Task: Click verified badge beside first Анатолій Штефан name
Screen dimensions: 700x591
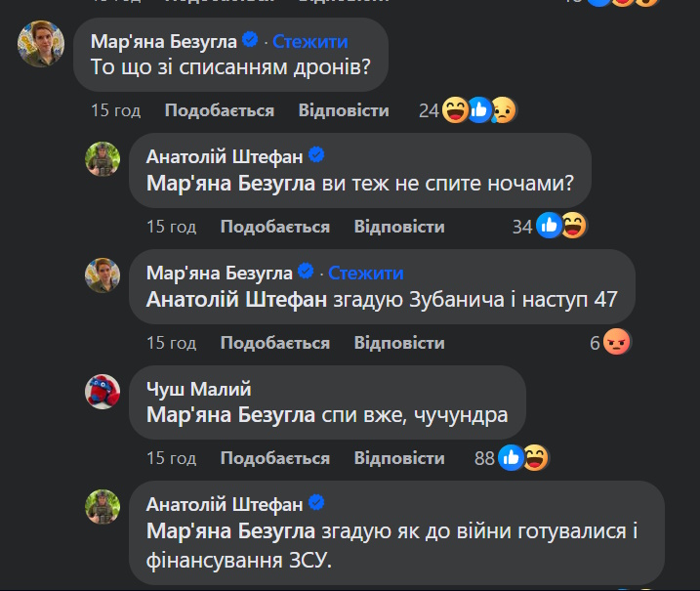Action: [317, 155]
